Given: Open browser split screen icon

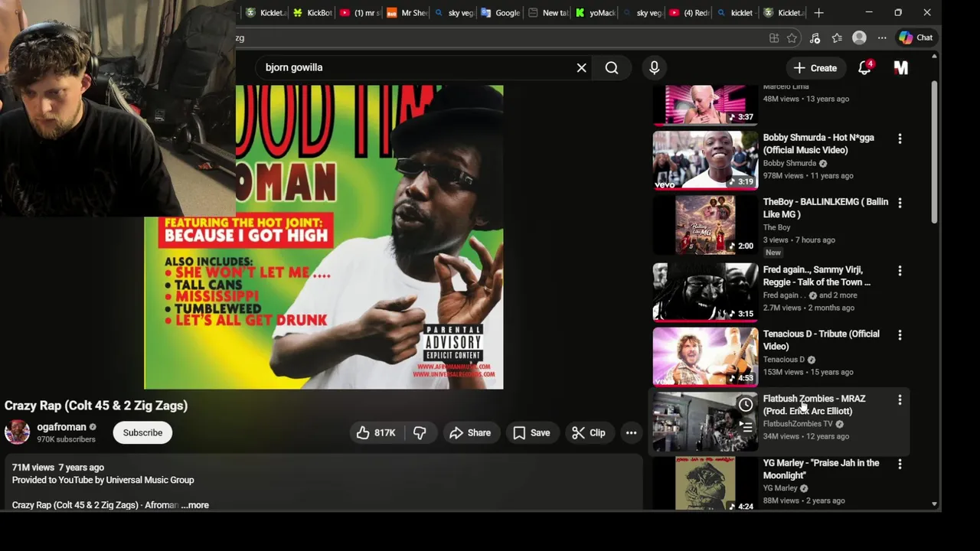Looking at the screenshot, I should point(774,37).
